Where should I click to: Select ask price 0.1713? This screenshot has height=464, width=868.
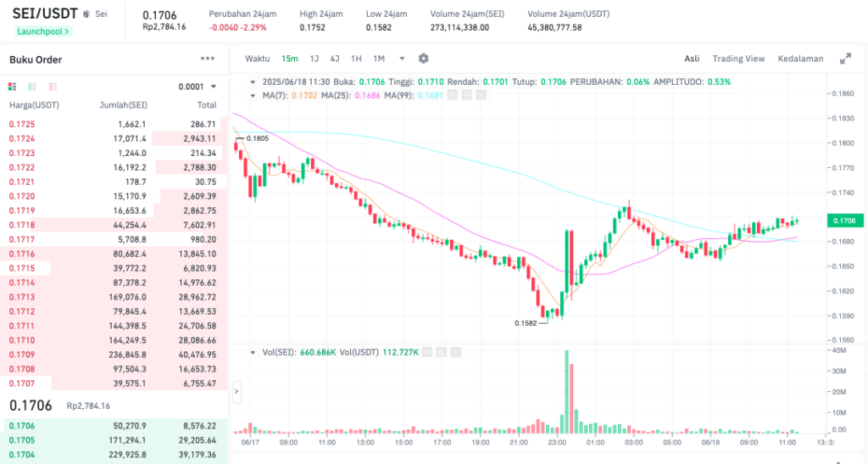pyautogui.click(x=22, y=297)
